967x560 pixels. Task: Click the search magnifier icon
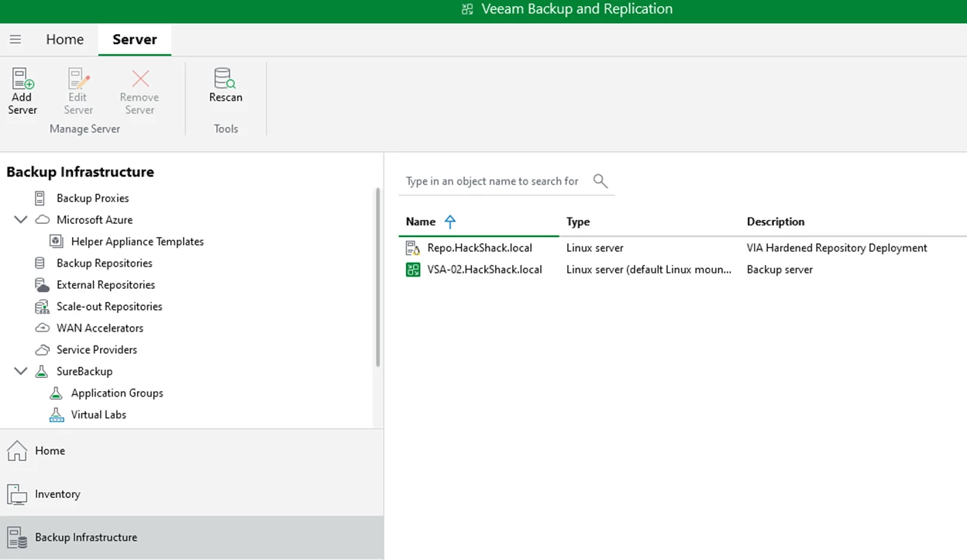tap(600, 181)
